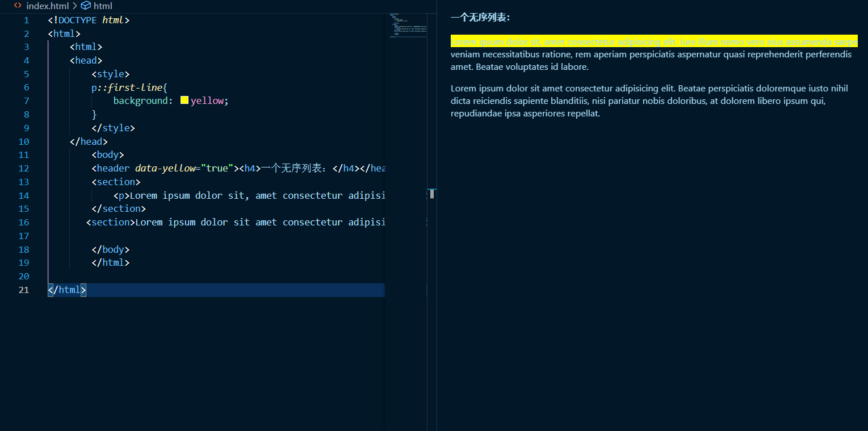868x431 pixels.
Task: Click the yellow value text in code
Action: pos(207,101)
